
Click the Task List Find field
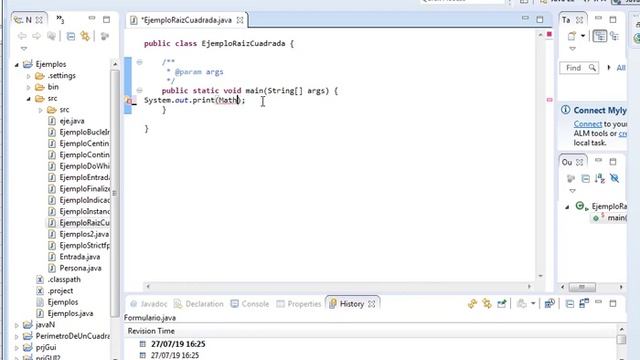click(x=579, y=68)
